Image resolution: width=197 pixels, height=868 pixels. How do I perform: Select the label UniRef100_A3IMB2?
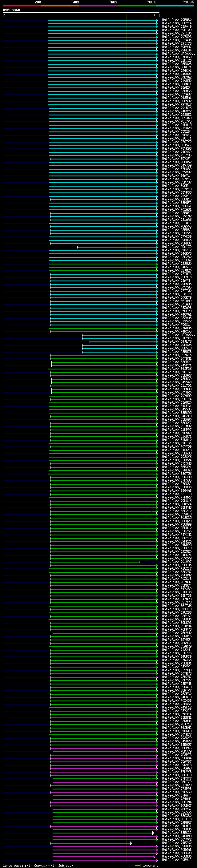[x=177, y=426]
